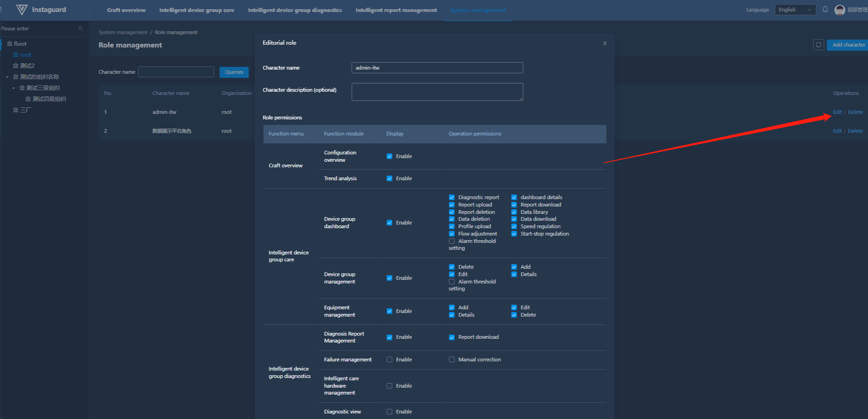This screenshot has width=868, height=419.
Task: Close the Editorial role dialog with the X
Action: (605, 43)
